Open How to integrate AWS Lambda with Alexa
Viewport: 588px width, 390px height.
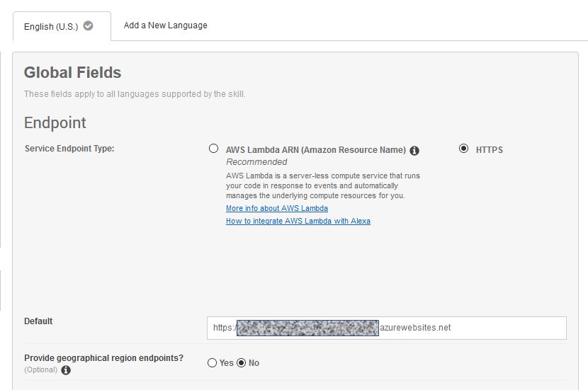(x=298, y=221)
